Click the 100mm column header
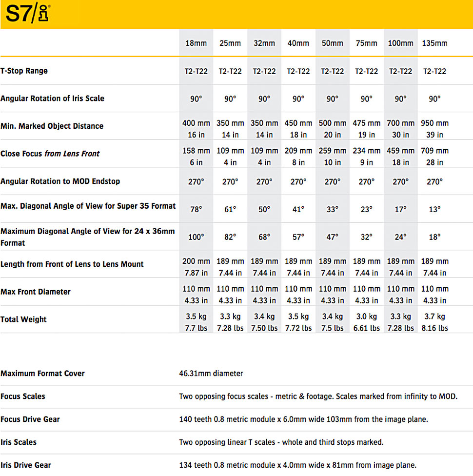This screenshot has width=473, height=476. point(400,43)
